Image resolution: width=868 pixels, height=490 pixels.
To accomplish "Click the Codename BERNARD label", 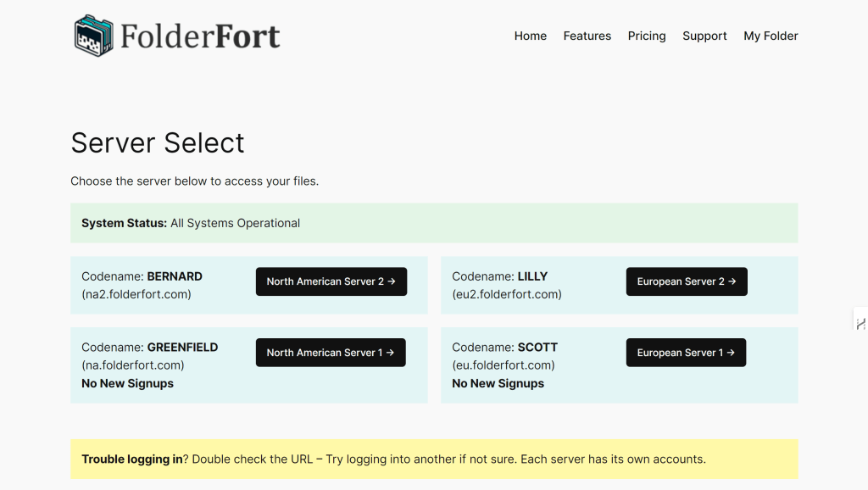I will click(x=142, y=276).
